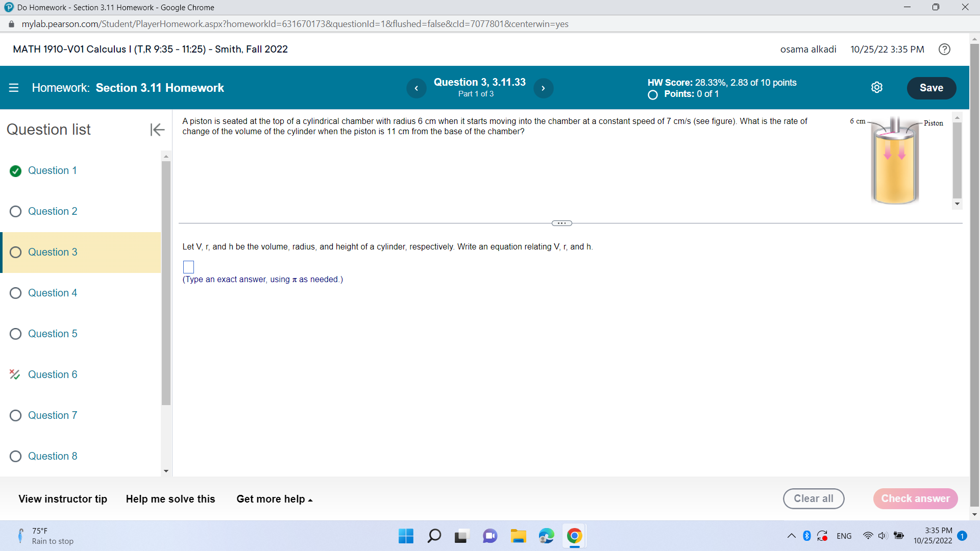Expand the Get more help dropdown
The height and width of the screenshot is (551, 980).
tap(274, 499)
